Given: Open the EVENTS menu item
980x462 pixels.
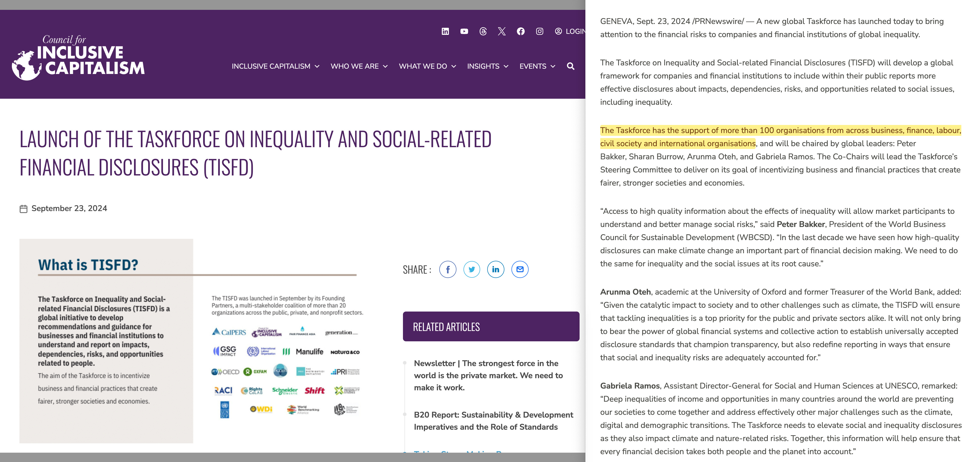Looking at the screenshot, I should coord(533,66).
